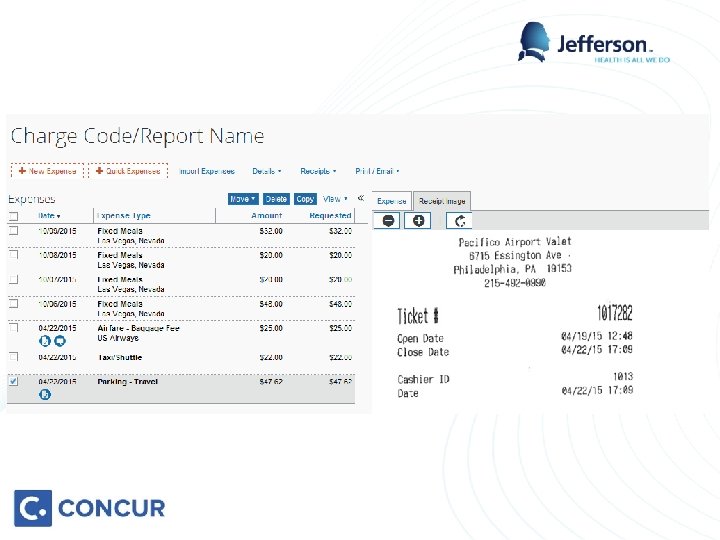720x540 pixels.
Task: Click the Copy button
Action: pyautogui.click(x=305, y=199)
